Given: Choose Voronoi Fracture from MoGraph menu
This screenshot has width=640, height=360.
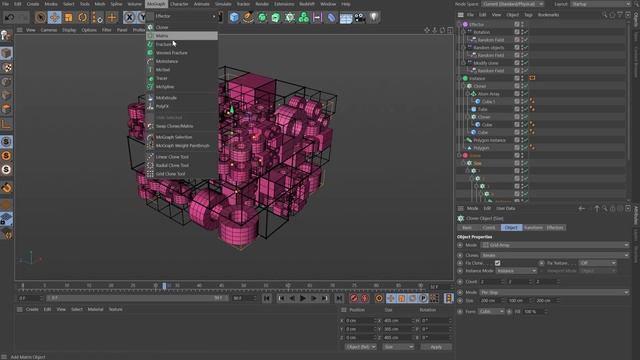Looking at the screenshot, I should [182, 53].
